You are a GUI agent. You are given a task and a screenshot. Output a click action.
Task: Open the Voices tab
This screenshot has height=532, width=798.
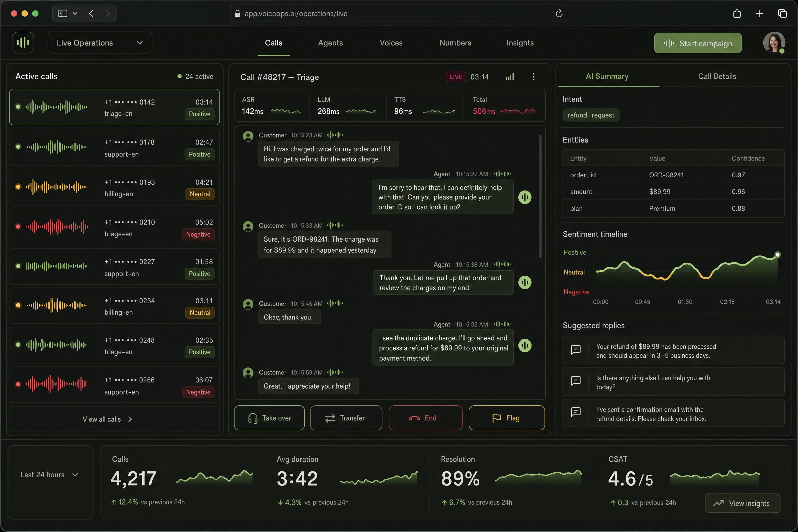(391, 43)
